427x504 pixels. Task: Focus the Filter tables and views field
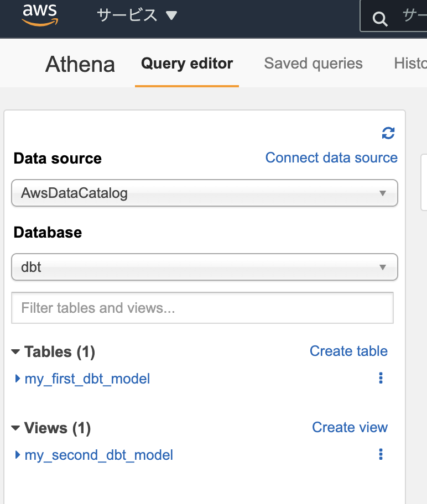pos(202,308)
